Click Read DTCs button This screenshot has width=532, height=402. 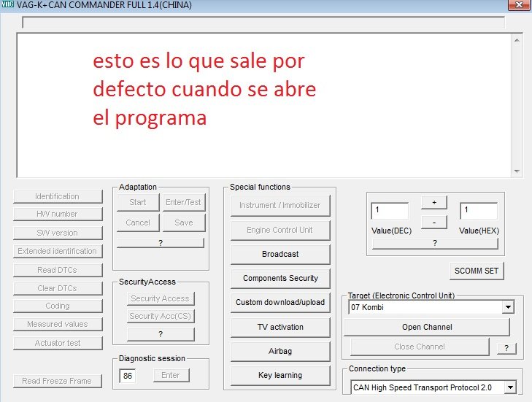(58, 270)
